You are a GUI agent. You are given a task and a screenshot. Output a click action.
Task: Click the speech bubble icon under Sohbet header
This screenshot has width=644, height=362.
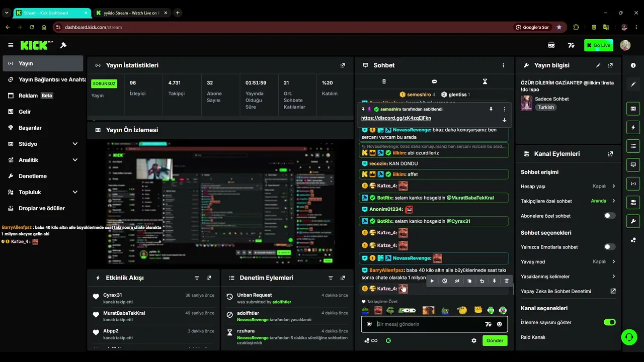pos(434,81)
